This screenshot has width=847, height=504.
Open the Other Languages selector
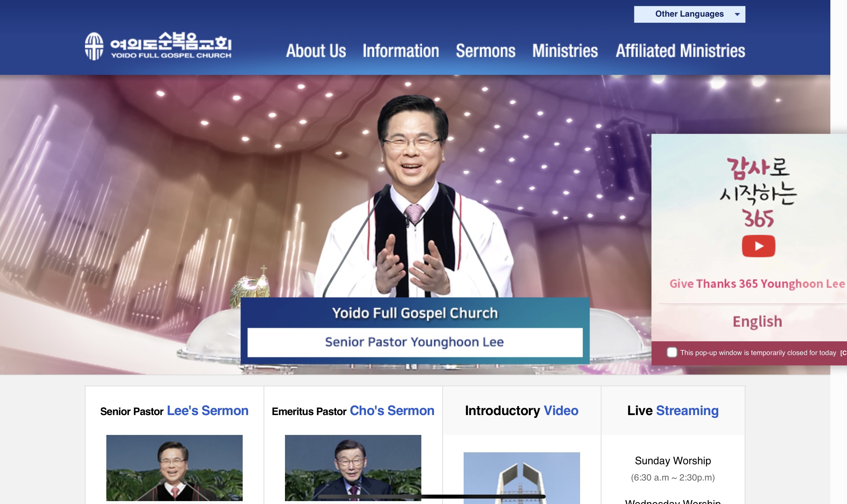click(689, 14)
